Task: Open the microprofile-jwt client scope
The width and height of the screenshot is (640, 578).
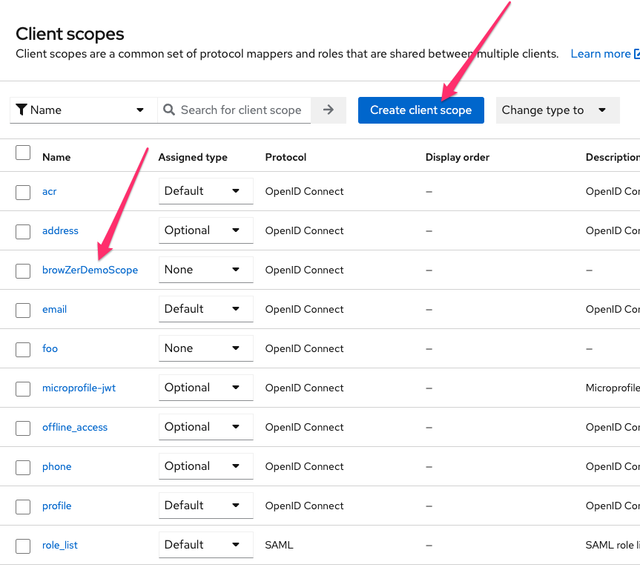Action: pos(79,388)
